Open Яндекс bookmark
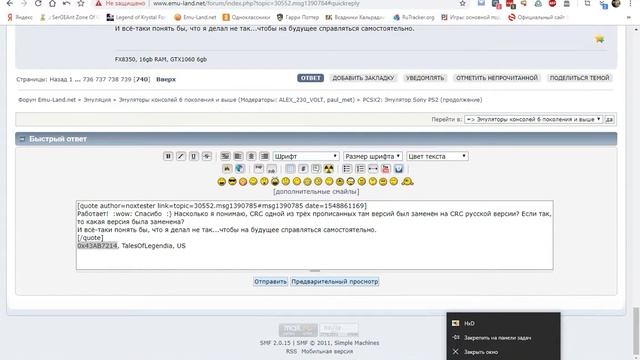This screenshot has width=640, height=360. tap(20, 18)
